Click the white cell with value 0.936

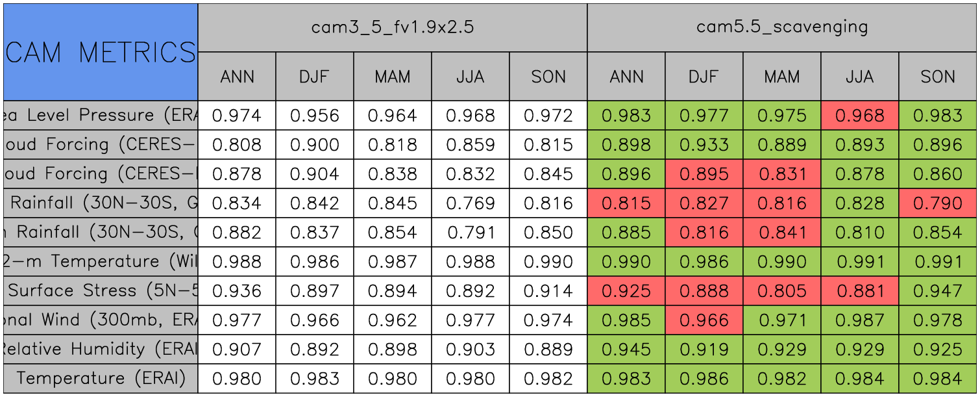(237, 290)
